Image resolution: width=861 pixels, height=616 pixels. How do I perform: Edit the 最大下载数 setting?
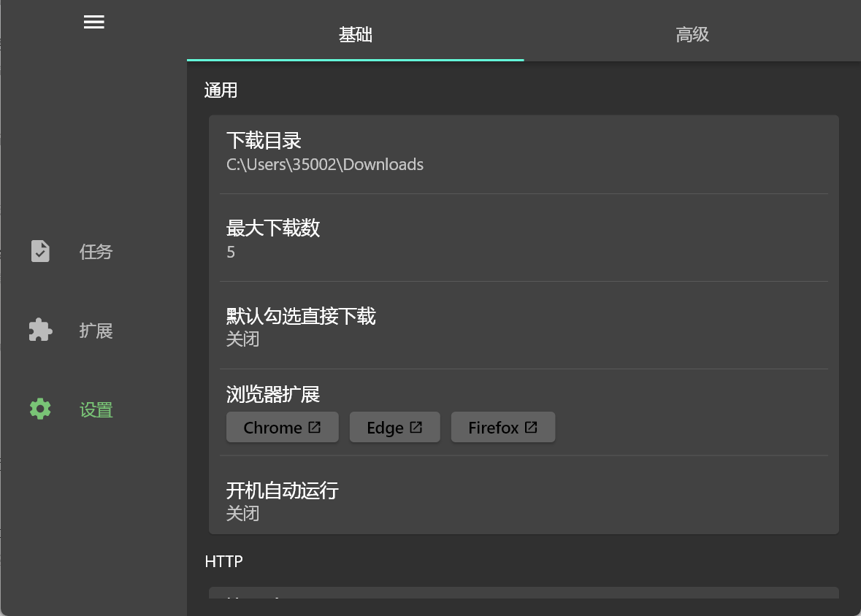(x=524, y=239)
